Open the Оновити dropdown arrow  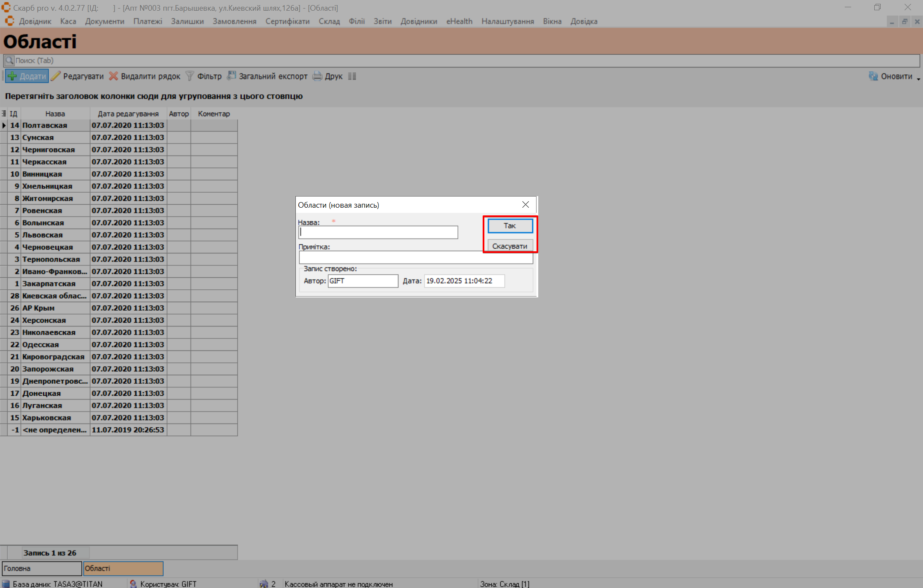tap(918, 79)
